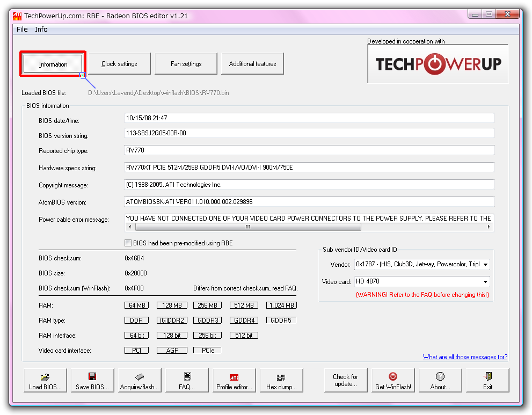Click the Power cable error message text

coord(309,219)
